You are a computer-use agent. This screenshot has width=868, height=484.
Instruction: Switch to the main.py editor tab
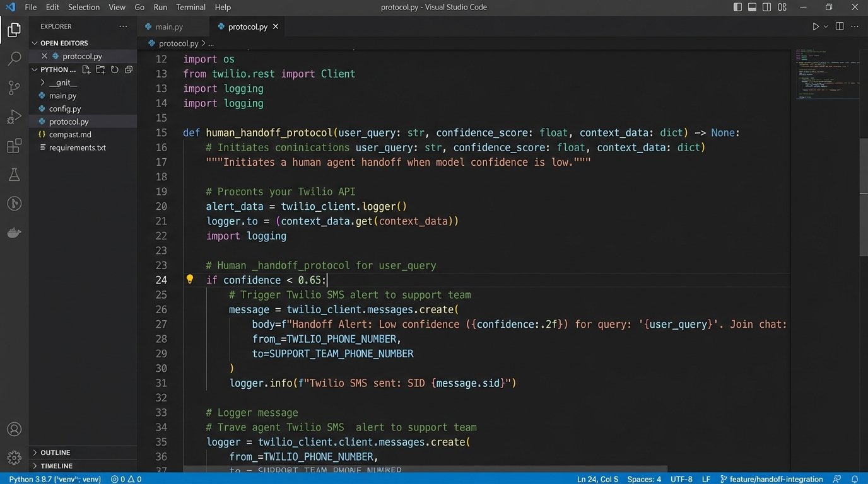(x=168, y=27)
